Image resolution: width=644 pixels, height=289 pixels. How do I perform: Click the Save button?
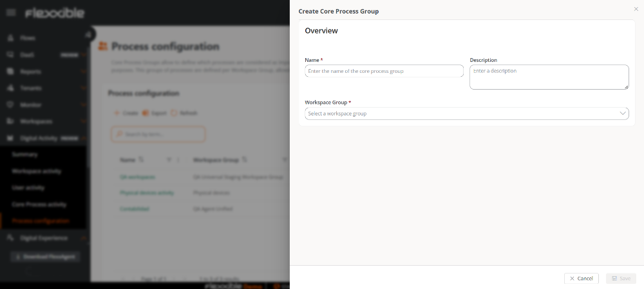click(x=621, y=278)
